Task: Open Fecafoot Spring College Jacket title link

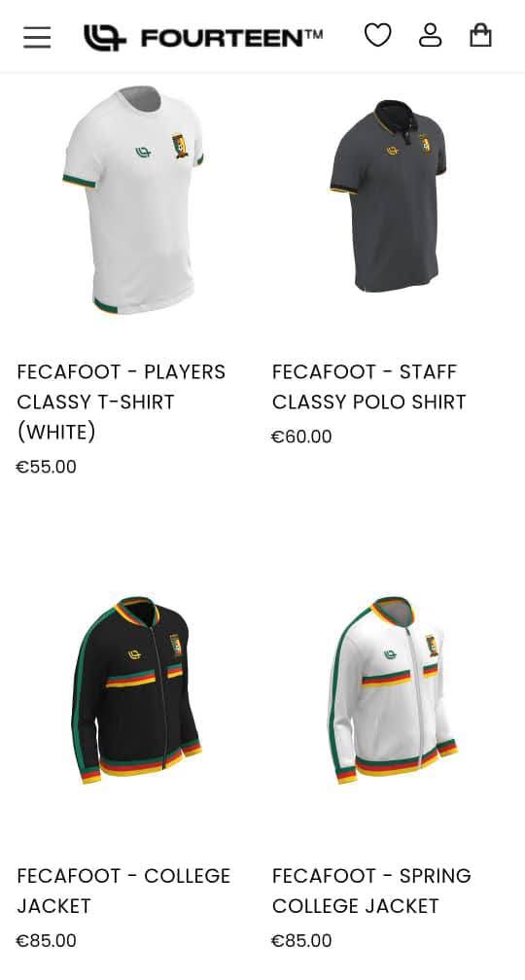Action: point(371,891)
